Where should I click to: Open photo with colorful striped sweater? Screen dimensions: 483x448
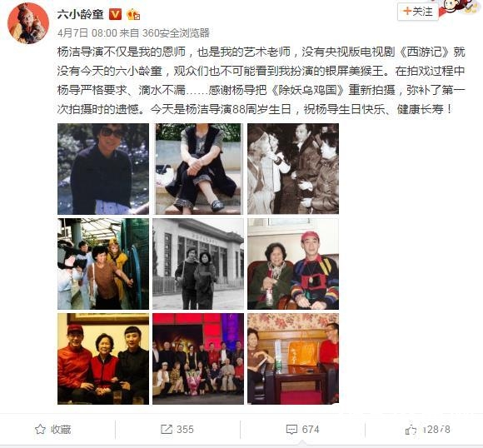293,264
